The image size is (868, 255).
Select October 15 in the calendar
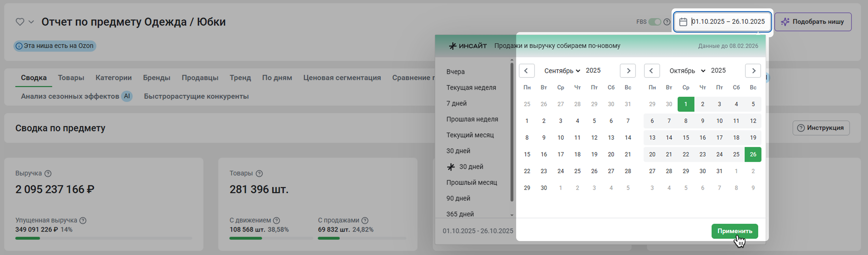point(686,138)
